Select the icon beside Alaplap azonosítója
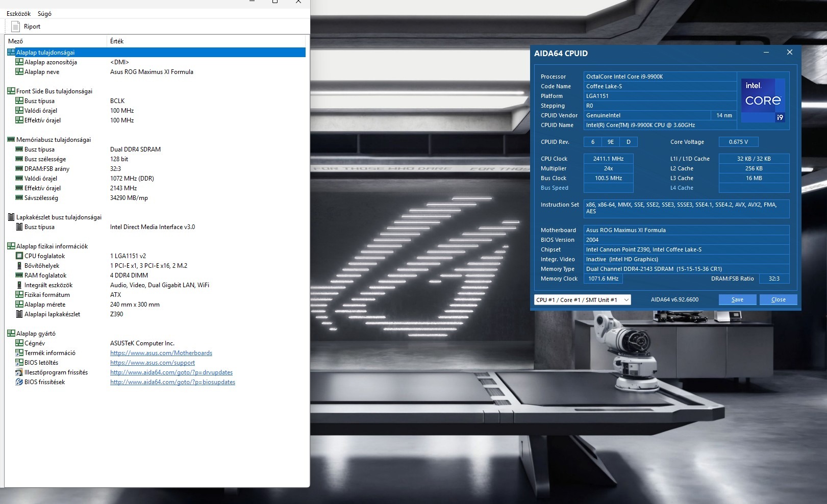Viewport: 827px width, 504px height. (x=19, y=62)
